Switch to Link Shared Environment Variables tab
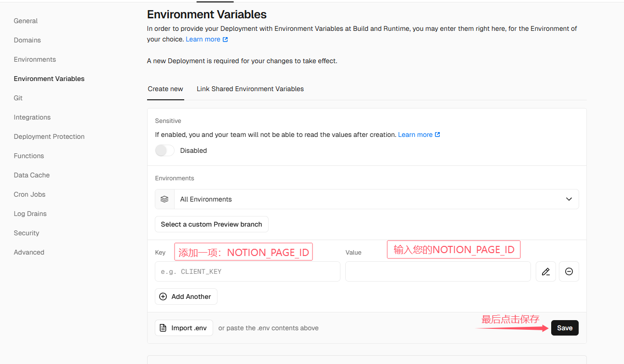The image size is (624, 364). coord(250,89)
